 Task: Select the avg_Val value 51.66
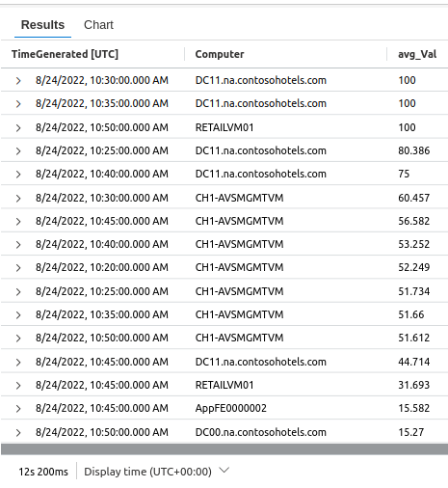pos(411,314)
